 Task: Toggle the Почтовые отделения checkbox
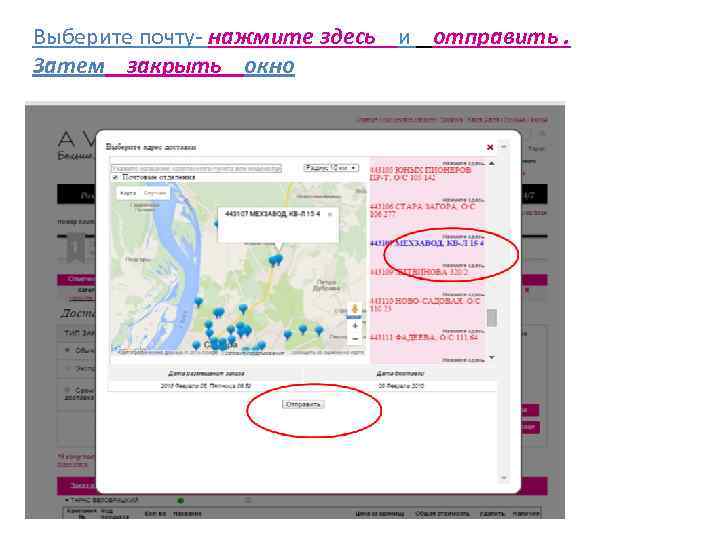(x=115, y=177)
